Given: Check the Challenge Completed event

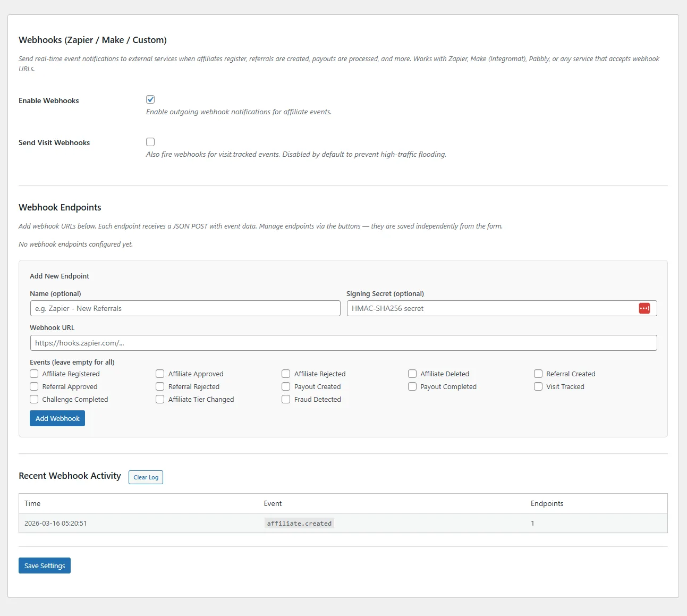Looking at the screenshot, I should [x=34, y=399].
